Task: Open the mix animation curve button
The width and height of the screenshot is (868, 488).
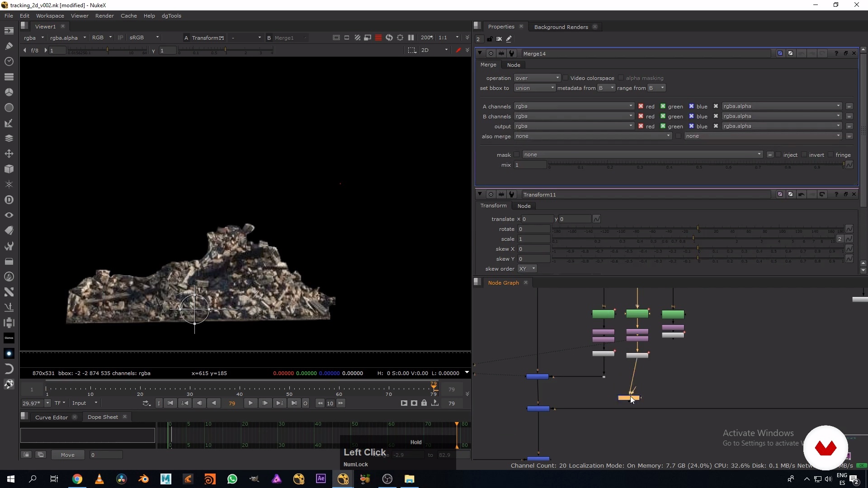Action: [849, 165]
